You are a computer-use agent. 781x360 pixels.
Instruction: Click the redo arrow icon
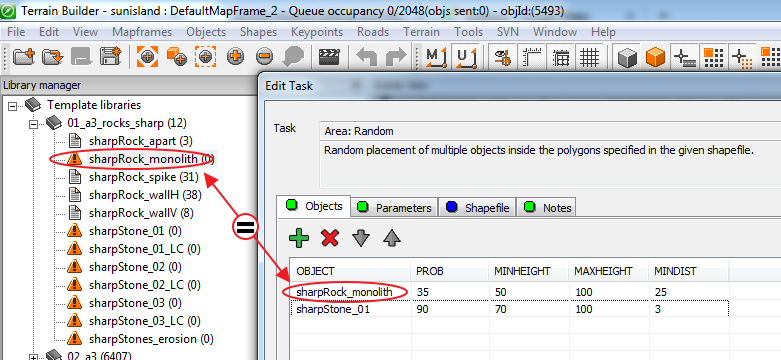click(x=396, y=57)
